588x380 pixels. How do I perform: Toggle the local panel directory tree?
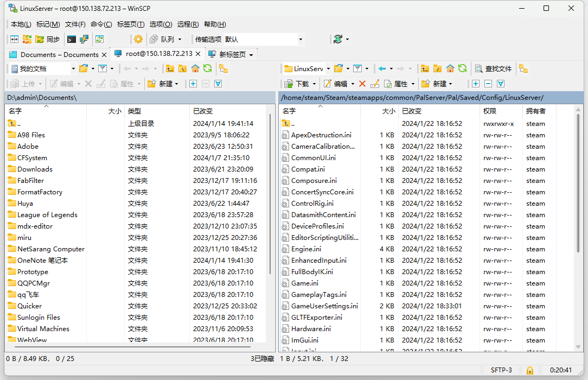[223, 68]
